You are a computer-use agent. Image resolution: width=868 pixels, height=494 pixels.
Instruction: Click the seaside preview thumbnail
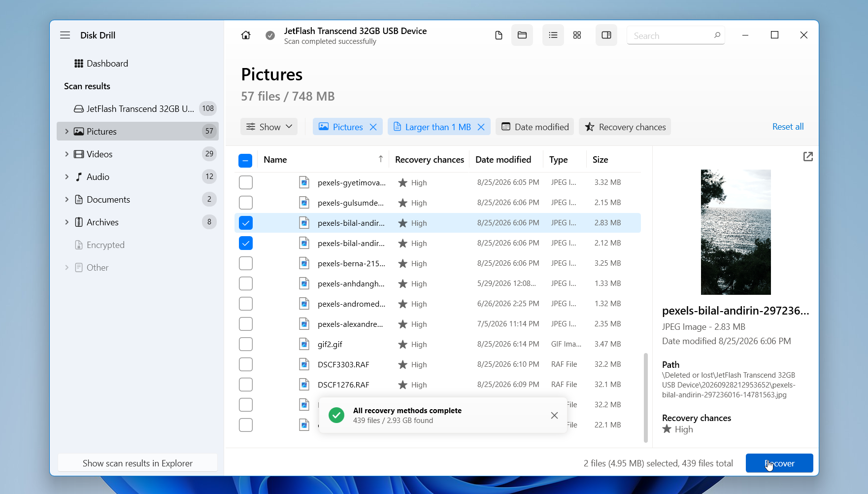(735, 232)
